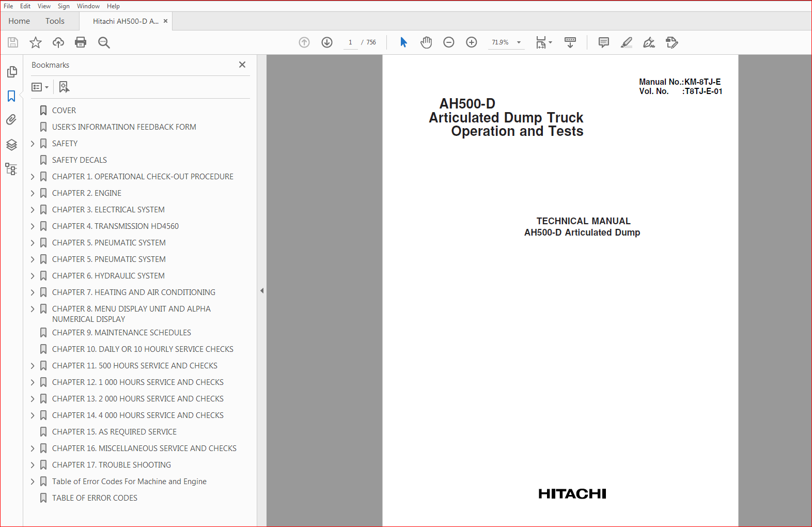Open Chapter 12 1 000 Hours Service

click(x=138, y=382)
